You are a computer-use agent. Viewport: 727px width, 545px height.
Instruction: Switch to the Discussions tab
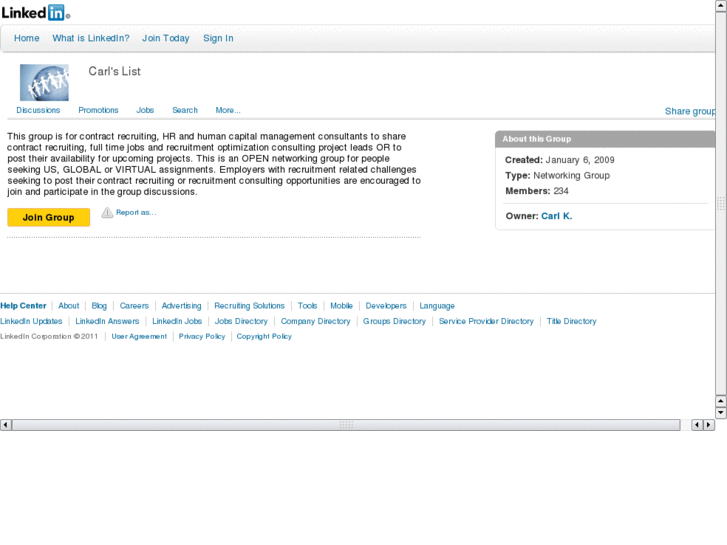38,110
